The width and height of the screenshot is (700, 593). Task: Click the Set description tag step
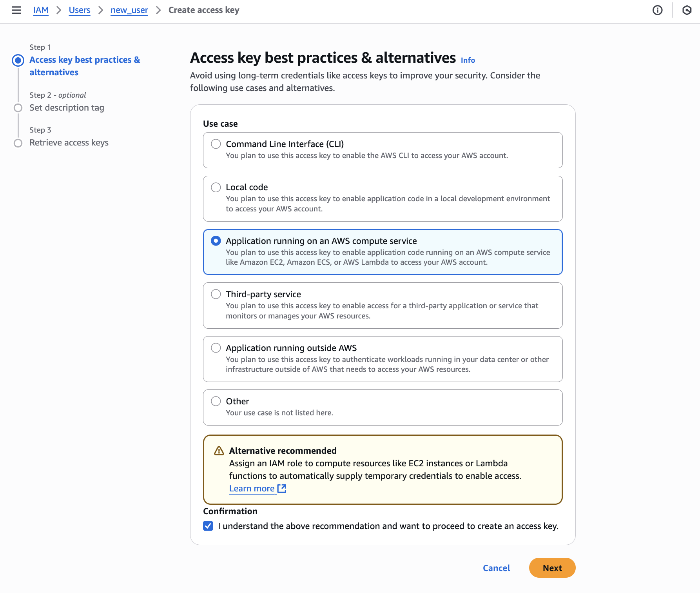[x=67, y=108]
